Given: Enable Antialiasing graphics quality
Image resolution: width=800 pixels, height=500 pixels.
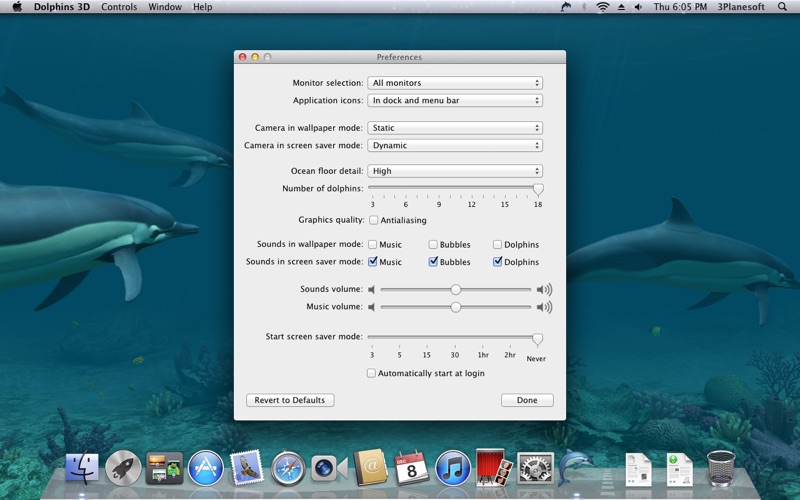Looking at the screenshot, I should coord(373,220).
